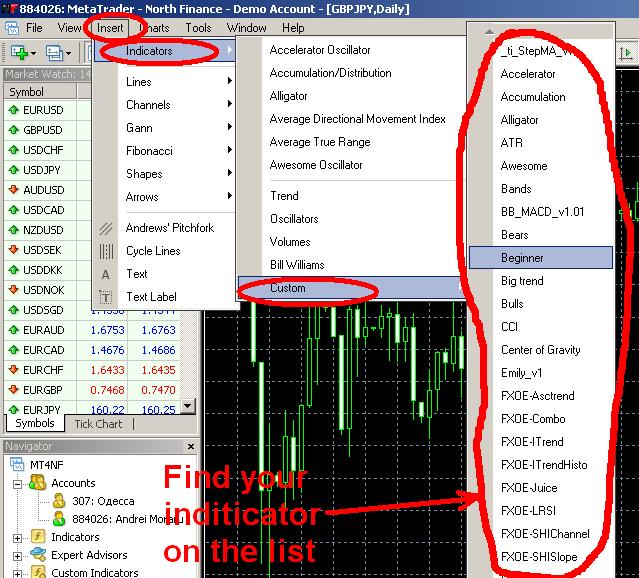Switch to the Symbols tab
Screen dimensions: 639x578
click(x=35, y=423)
